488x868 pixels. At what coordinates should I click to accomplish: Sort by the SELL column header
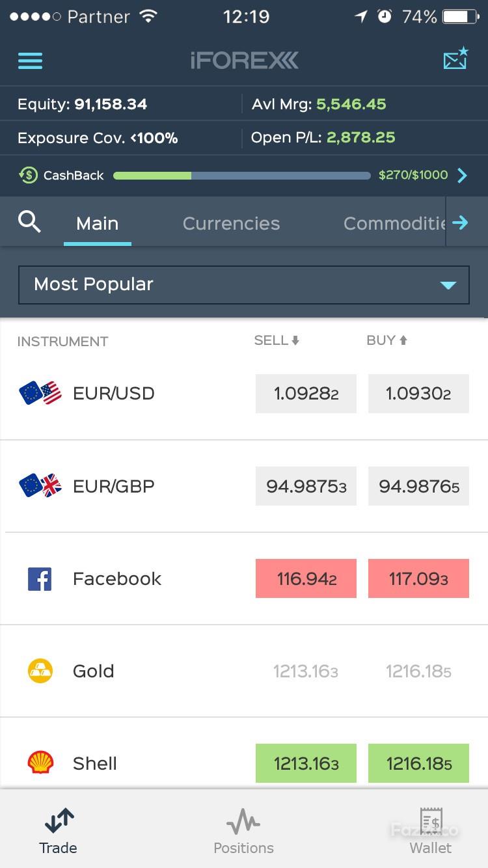277,340
